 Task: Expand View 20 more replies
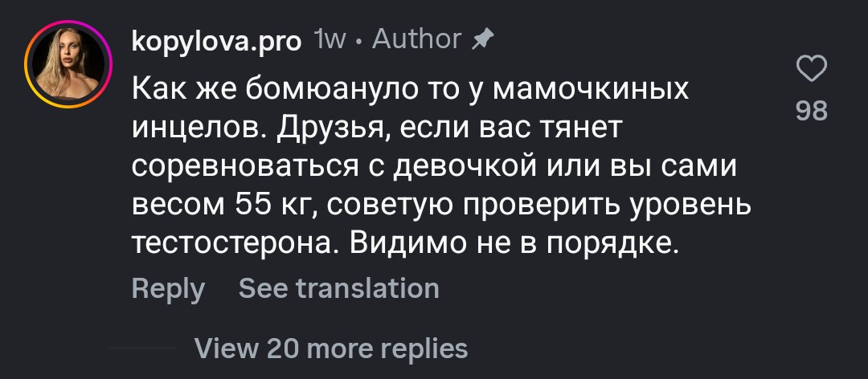click(331, 348)
